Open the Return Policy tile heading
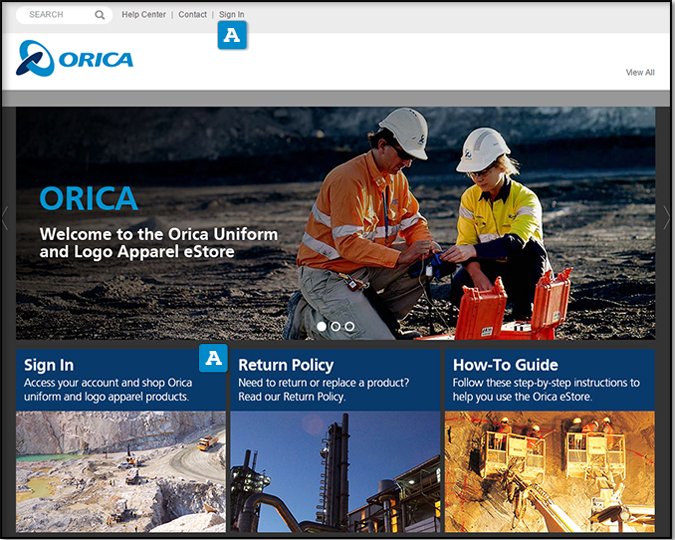 click(x=286, y=365)
